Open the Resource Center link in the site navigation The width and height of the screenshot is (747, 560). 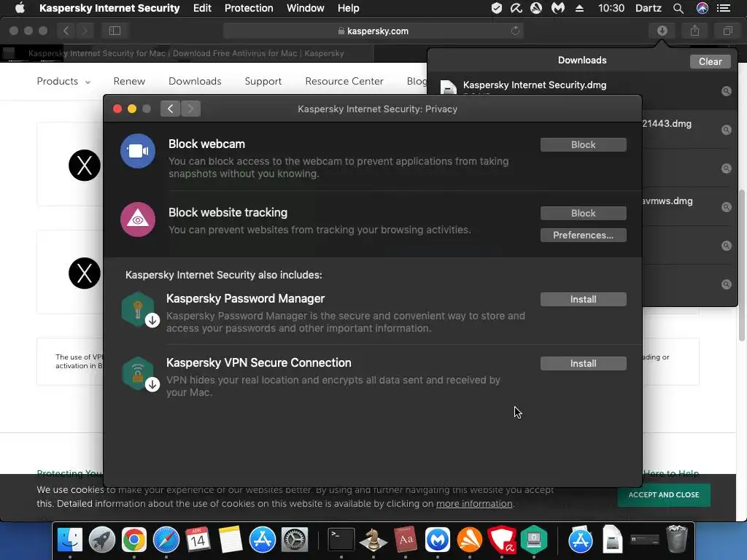(344, 82)
